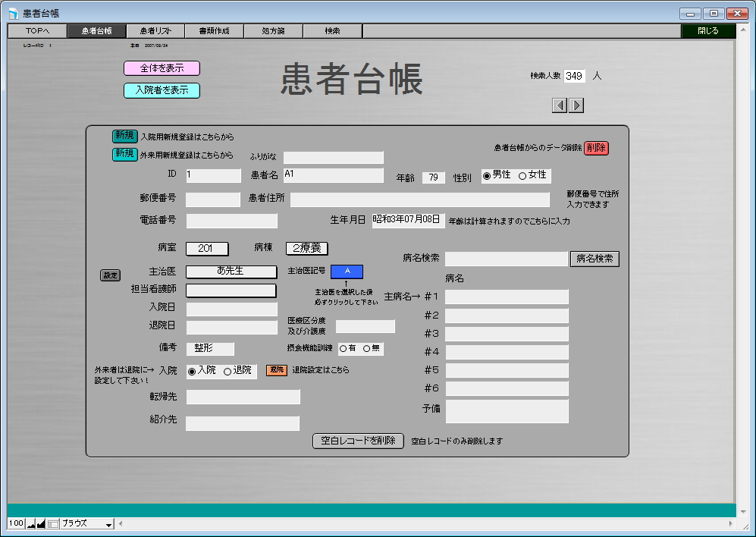This screenshot has height=537, width=756.
Task: Click the green 閉じる button
Action: pyautogui.click(x=708, y=31)
